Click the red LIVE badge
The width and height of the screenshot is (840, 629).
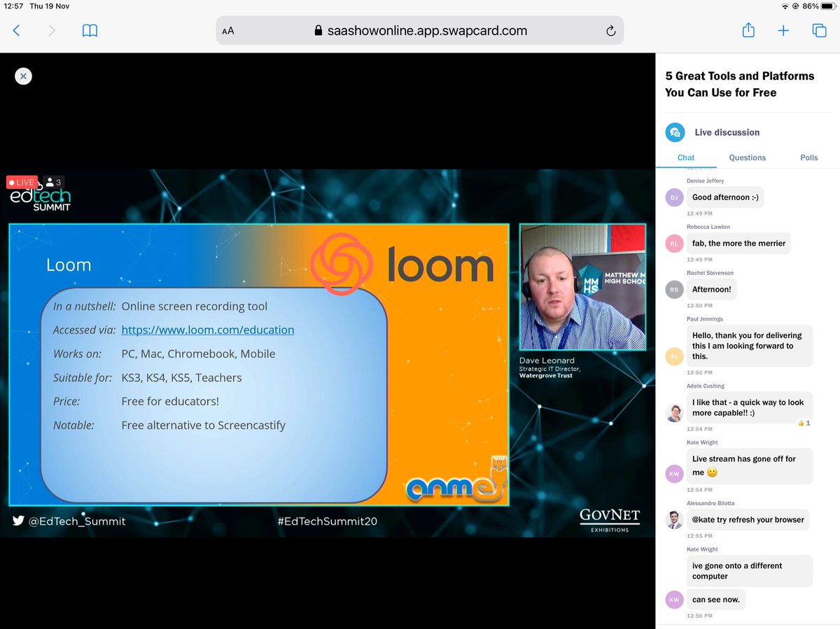tap(22, 182)
